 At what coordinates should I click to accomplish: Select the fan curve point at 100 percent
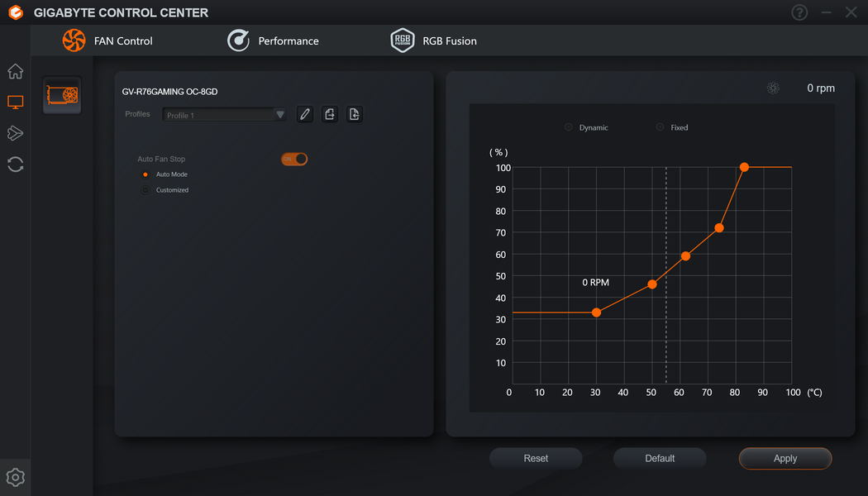point(744,167)
